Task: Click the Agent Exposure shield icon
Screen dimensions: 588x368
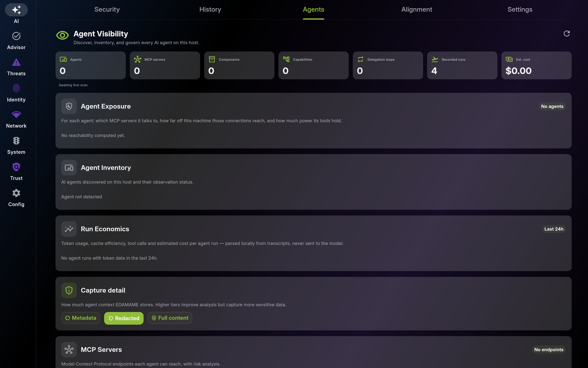Action: [x=69, y=106]
